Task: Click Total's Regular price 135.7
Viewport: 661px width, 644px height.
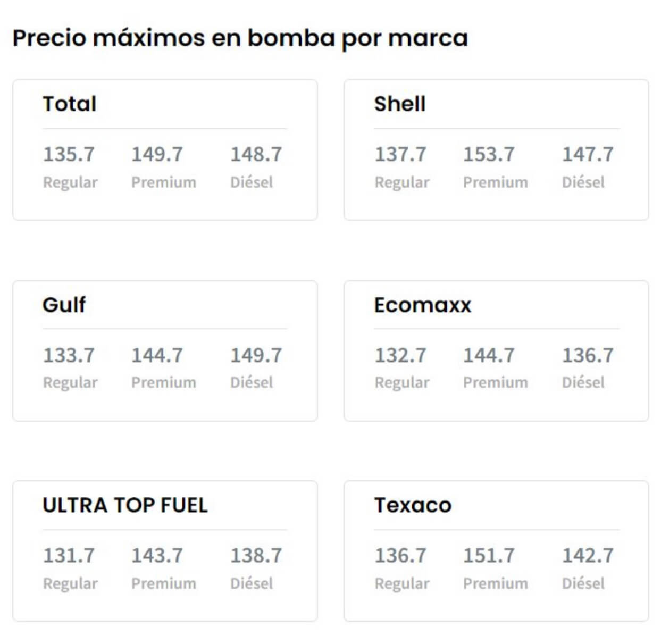Action: 69,154
